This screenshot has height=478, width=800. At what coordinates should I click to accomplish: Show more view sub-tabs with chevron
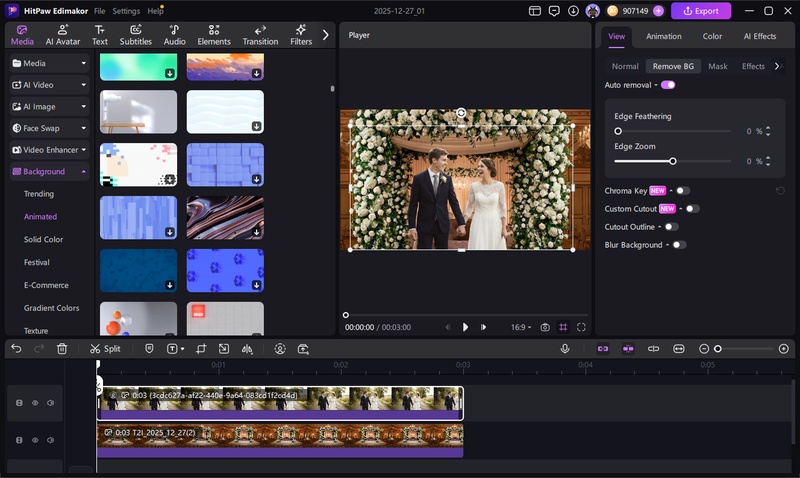777,66
